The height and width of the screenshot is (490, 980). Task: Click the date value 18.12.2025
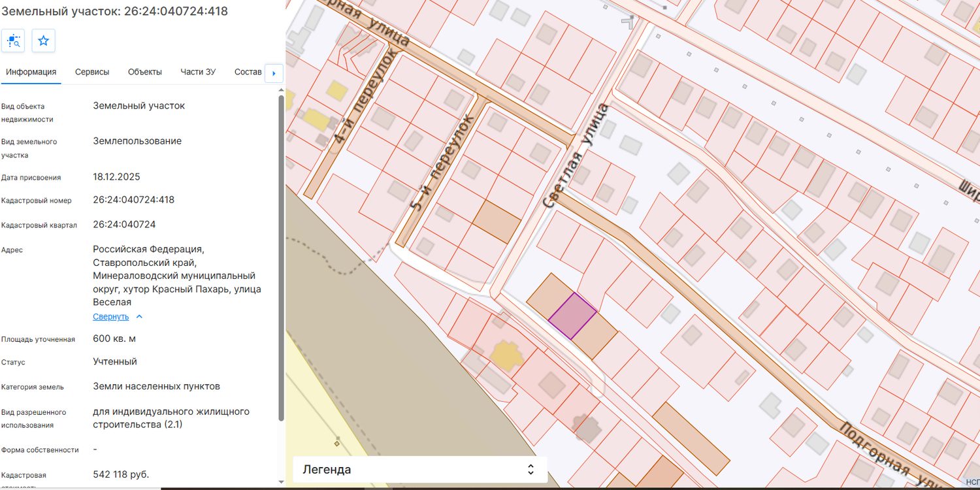tap(116, 177)
